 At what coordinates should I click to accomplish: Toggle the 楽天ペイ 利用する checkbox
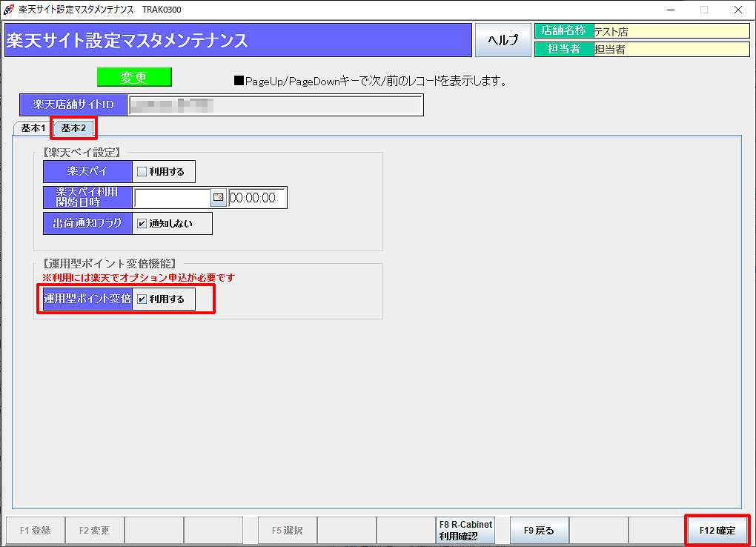(x=142, y=172)
